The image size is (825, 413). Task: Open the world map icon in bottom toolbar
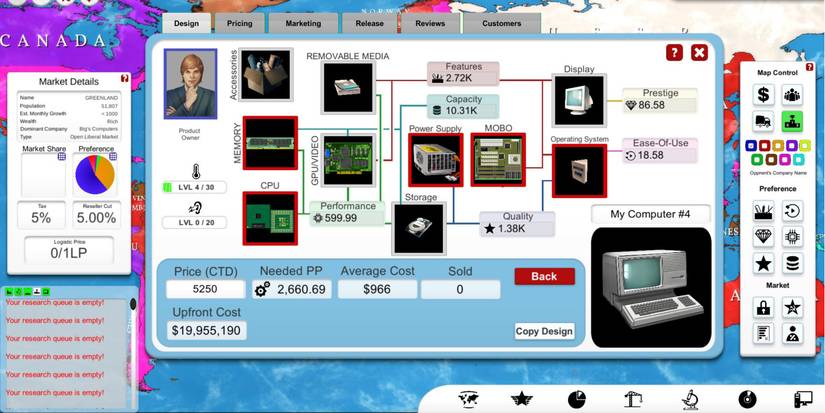click(x=466, y=400)
